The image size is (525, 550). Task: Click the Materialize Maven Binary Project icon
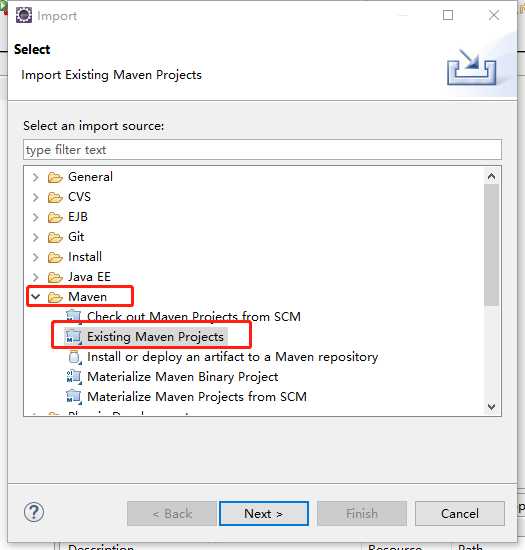[x=74, y=377]
